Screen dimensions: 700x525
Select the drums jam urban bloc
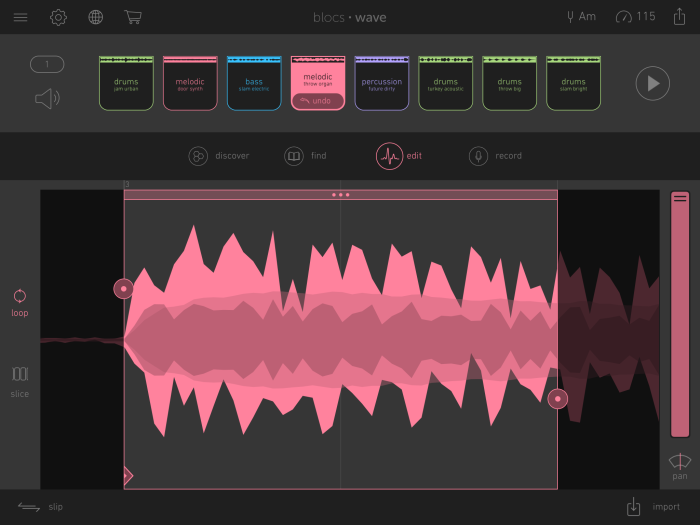pos(126,83)
